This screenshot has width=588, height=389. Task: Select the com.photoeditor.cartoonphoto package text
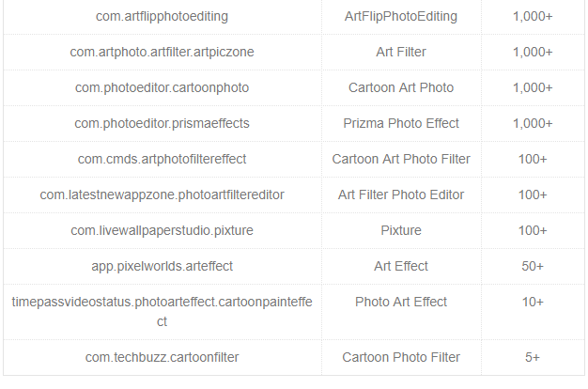(162, 87)
